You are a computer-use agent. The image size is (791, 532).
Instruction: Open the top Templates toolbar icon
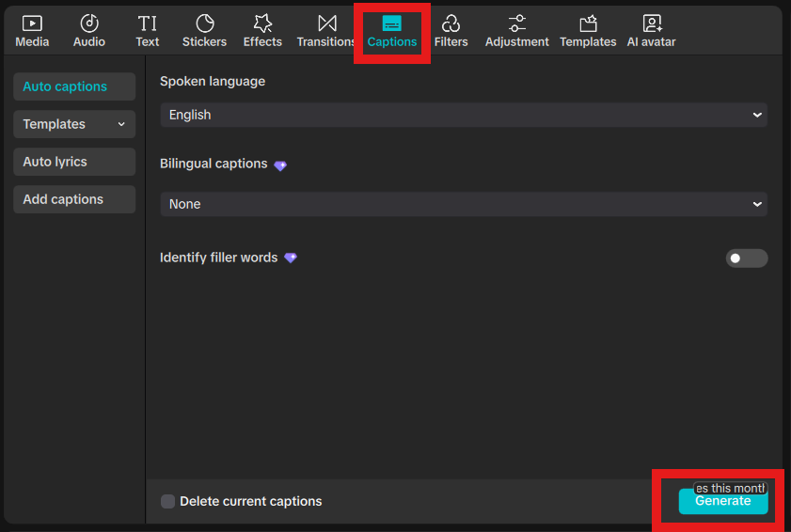tap(588, 23)
